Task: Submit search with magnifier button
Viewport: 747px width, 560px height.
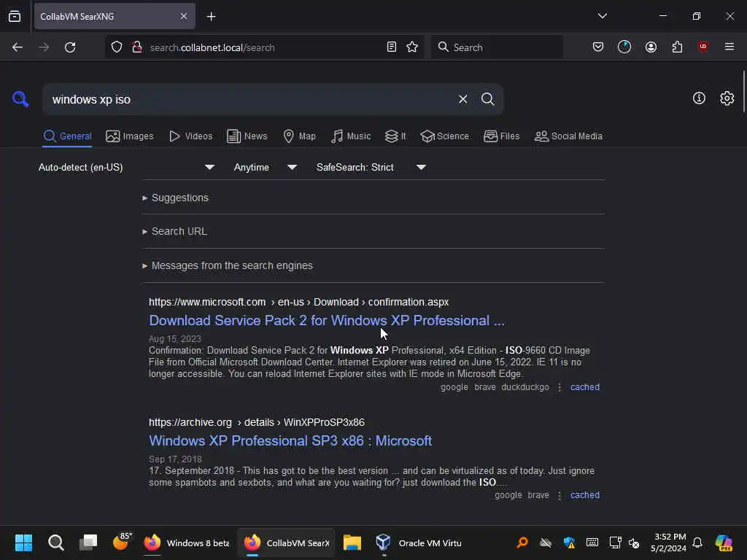Action: coord(487,99)
